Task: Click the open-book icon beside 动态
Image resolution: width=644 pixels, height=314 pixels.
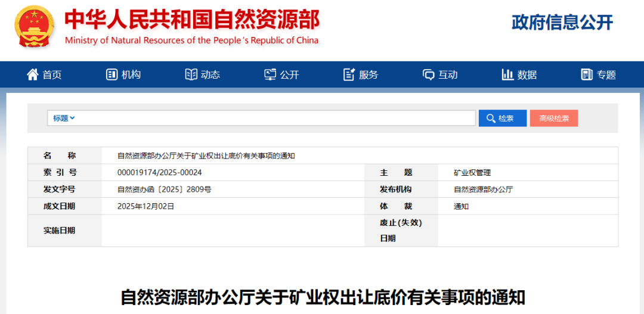Action: [x=191, y=74]
